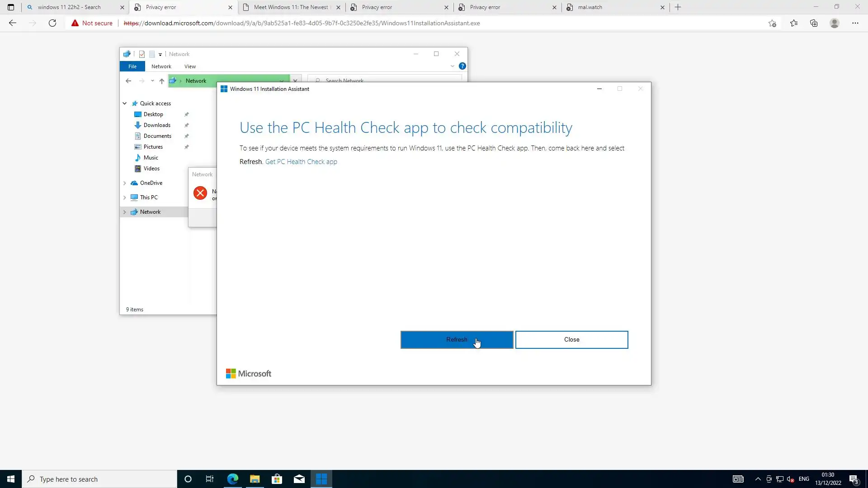Click the Edge profile avatar icon
Image resolution: width=868 pixels, height=488 pixels.
(835, 23)
